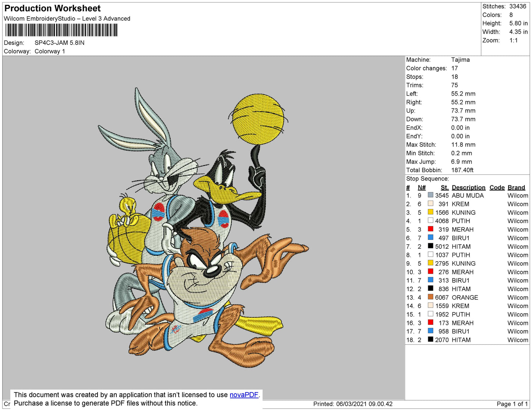Image resolution: width=532 pixels, height=411 pixels.
Task: Click the KREM swatch in row 2
Action: 430,203
